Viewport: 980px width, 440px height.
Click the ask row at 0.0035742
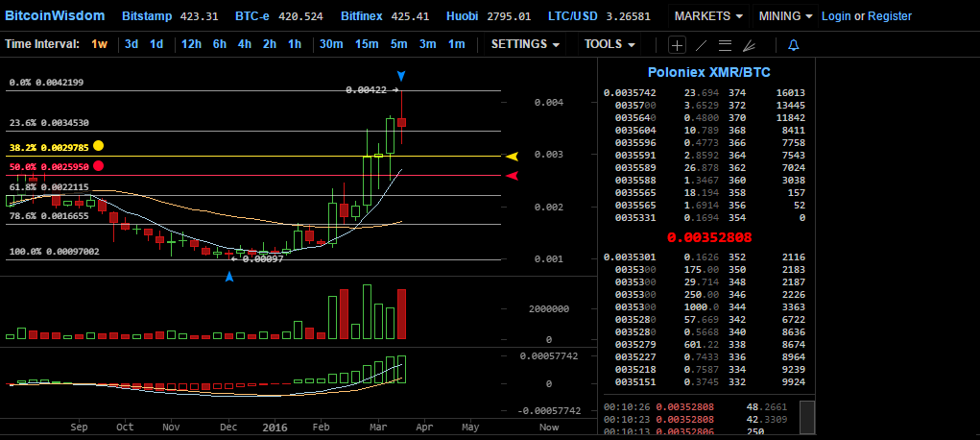coord(705,92)
